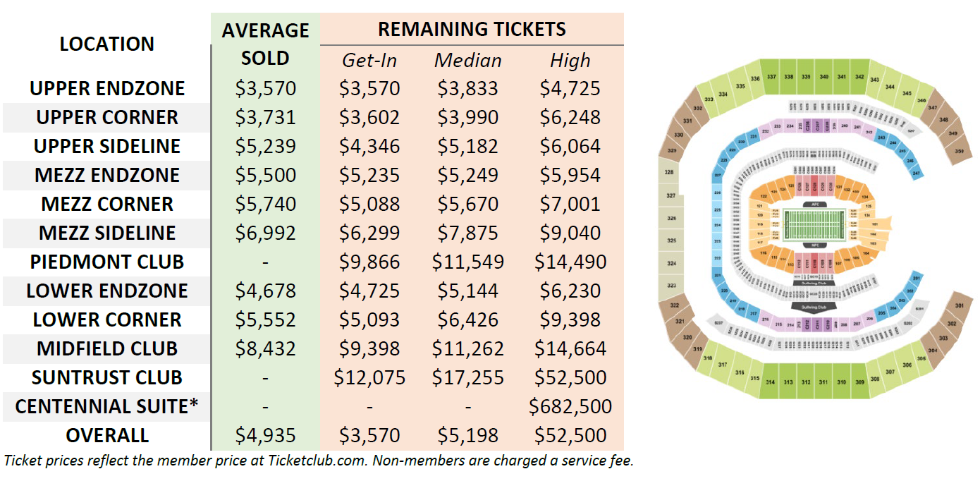Click the SUNTRUST CLUB row label

tap(106, 377)
